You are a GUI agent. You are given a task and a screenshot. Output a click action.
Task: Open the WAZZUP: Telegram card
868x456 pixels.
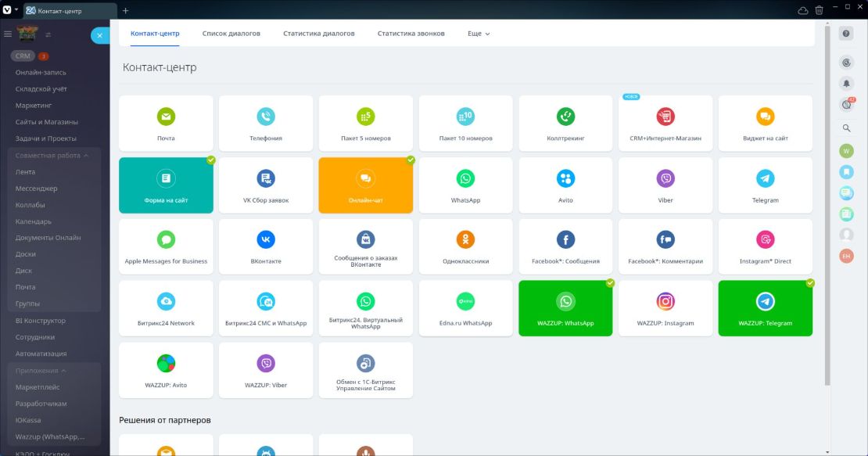tap(766, 308)
